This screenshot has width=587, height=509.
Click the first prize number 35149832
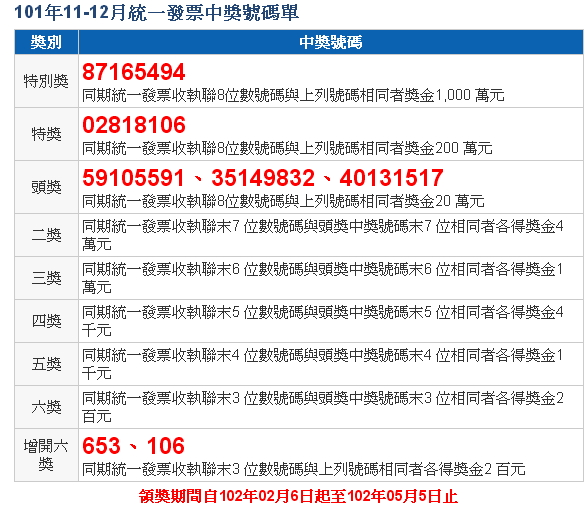pyautogui.click(x=263, y=178)
